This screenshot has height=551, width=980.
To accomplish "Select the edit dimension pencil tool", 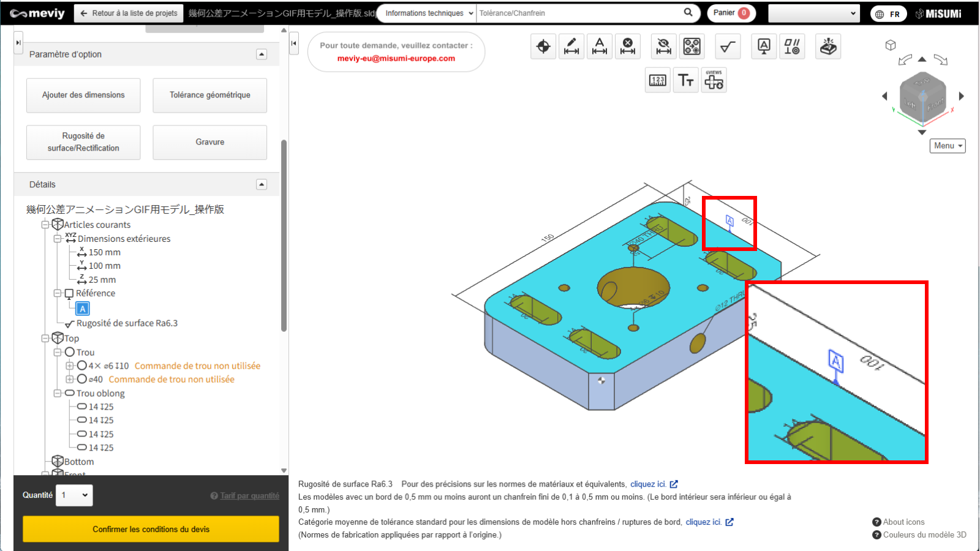I will click(x=571, y=47).
